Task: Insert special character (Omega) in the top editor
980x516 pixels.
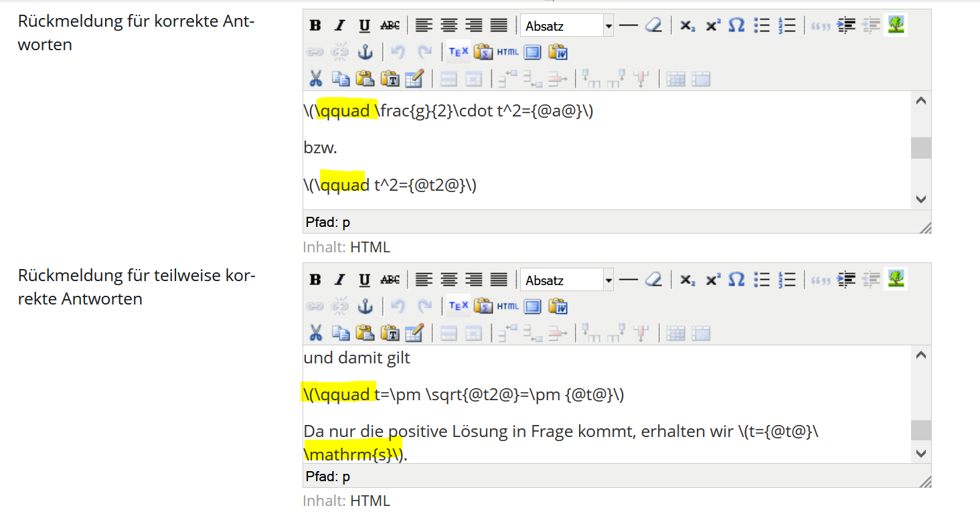Action: pyautogui.click(x=736, y=26)
